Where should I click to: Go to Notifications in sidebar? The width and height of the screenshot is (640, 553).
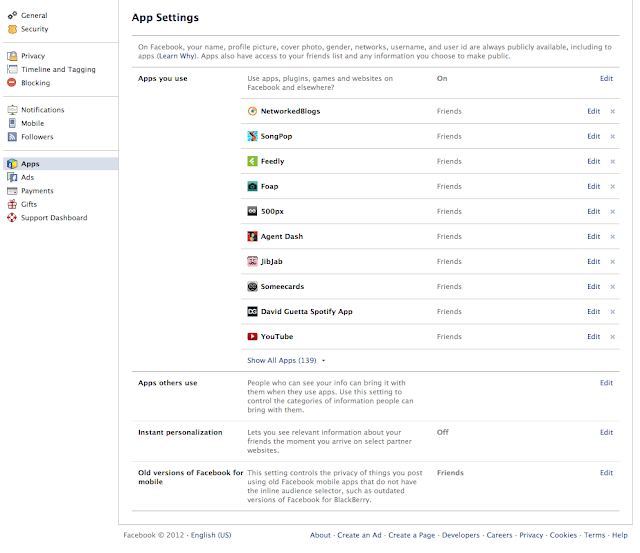[x=42, y=110]
